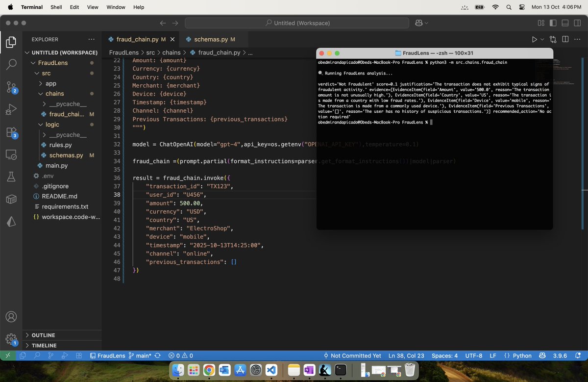Open the View menu in menu bar
This screenshot has height=382, width=588.
click(x=93, y=7)
